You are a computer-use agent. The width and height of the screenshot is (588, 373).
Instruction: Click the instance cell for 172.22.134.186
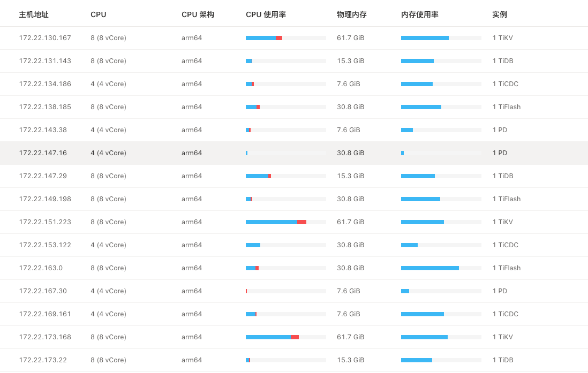click(x=505, y=84)
